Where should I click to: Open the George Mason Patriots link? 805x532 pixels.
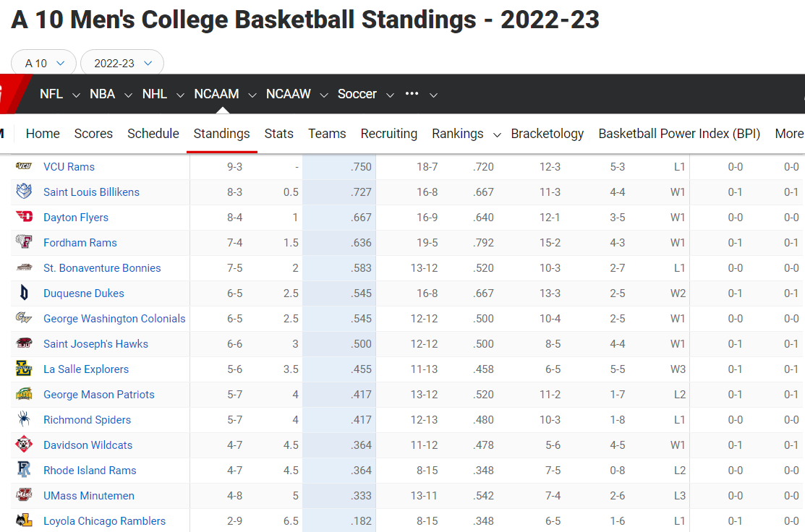(99, 395)
